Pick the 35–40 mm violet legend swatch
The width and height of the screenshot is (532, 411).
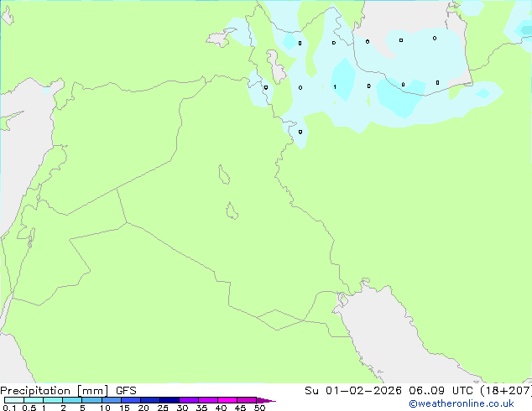pyautogui.click(x=208, y=400)
